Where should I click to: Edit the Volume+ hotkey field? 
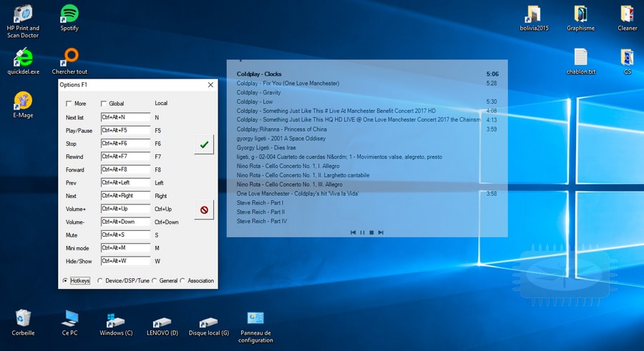tap(125, 209)
